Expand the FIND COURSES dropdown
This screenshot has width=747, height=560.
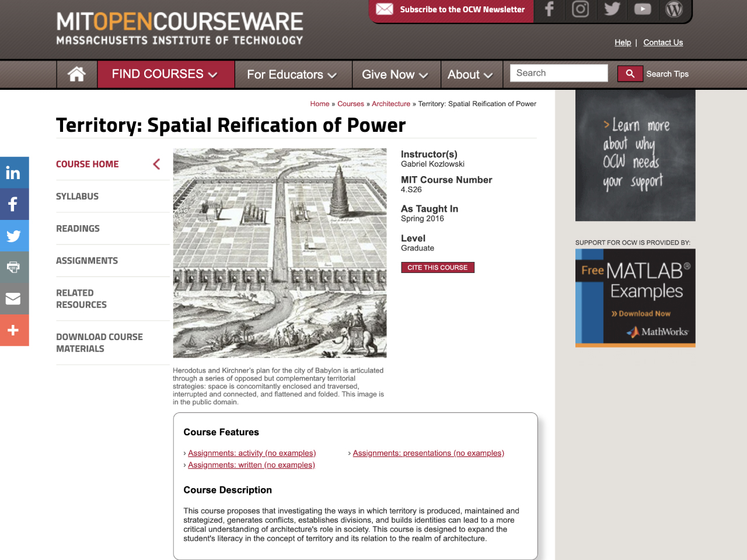point(165,74)
